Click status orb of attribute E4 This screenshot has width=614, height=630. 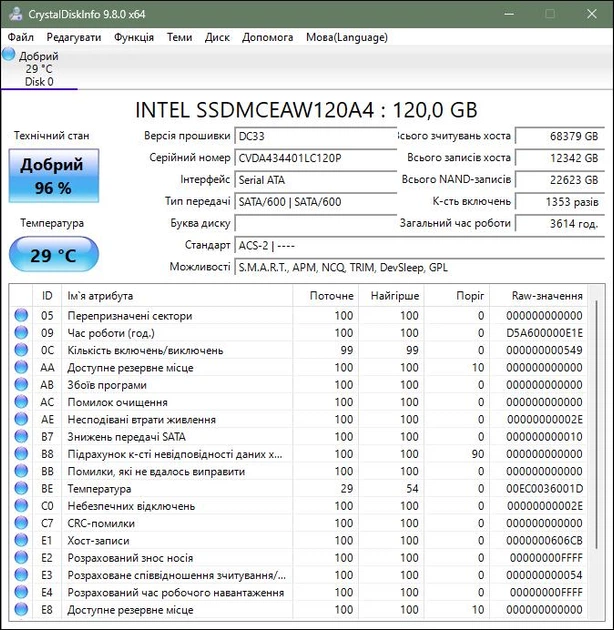[x=21, y=592]
